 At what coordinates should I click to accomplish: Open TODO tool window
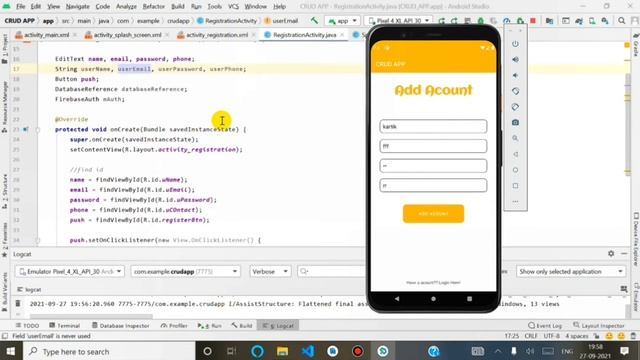[27, 326]
